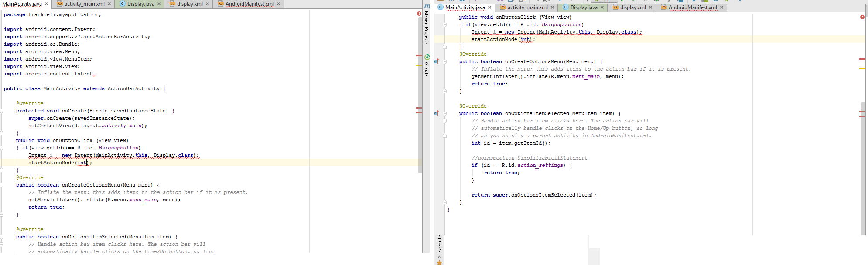Collapse the onOptionsItemSelected method in right editor
Viewport: 868px width, 265px height.
tap(444, 114)
